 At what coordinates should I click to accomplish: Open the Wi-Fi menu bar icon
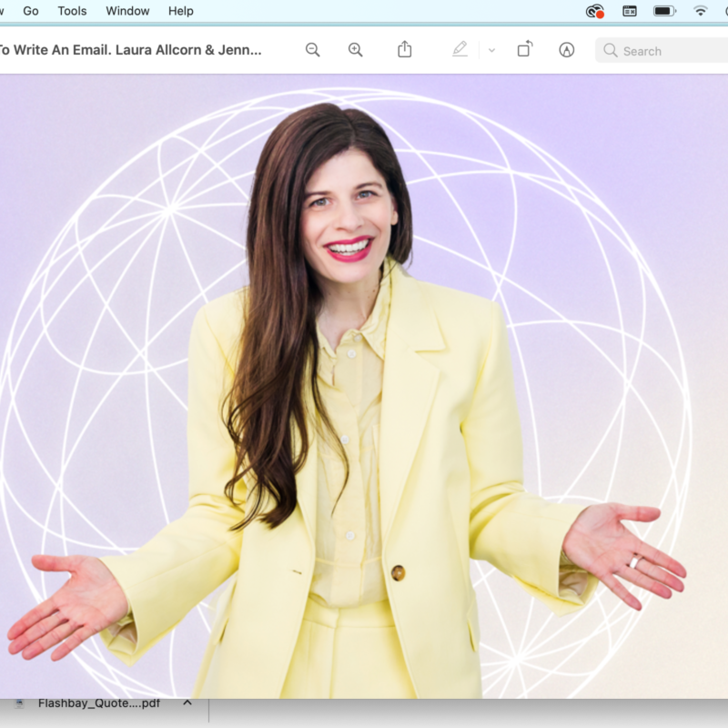coord(700,11)
